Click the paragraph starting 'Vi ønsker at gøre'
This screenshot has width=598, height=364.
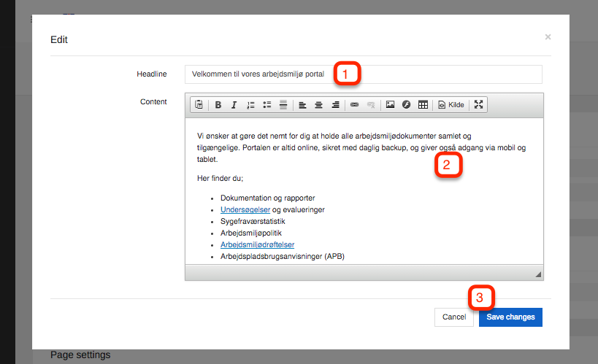point(361,147)
